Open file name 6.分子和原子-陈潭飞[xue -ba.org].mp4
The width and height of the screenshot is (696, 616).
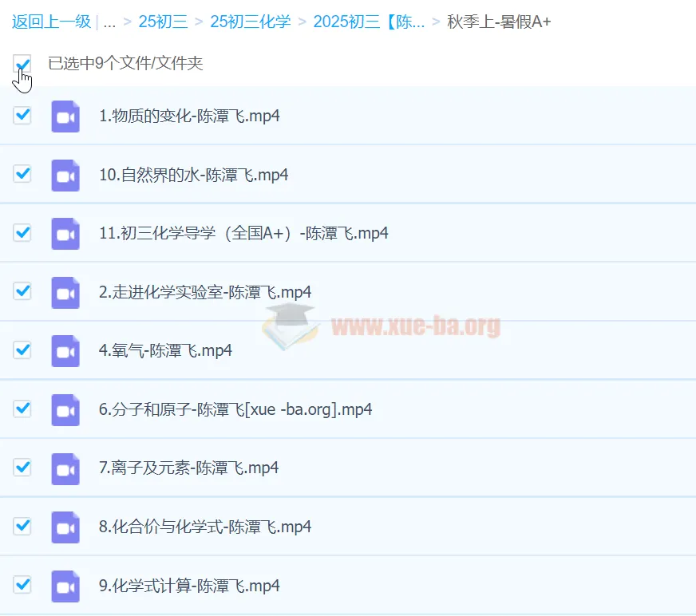(x=235, y=410)
